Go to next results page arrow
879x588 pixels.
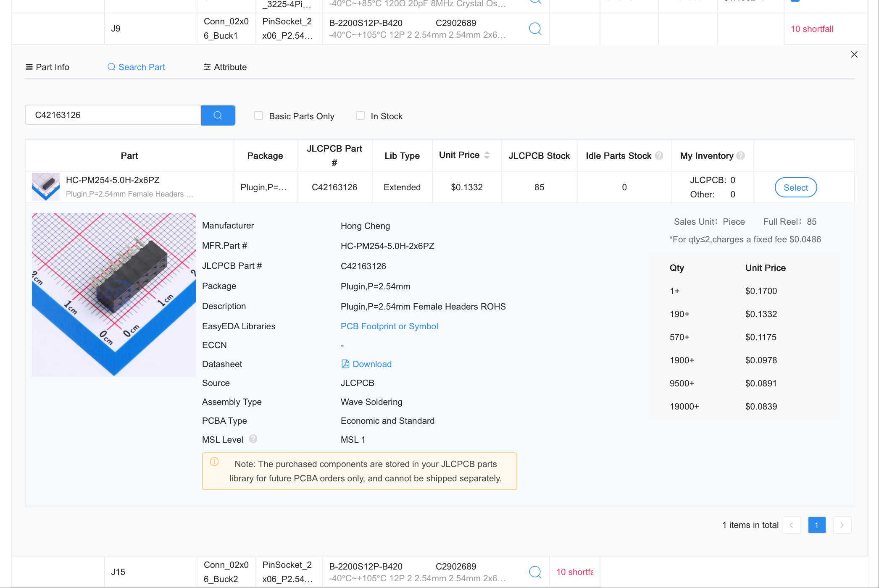(x=842, y=525)
